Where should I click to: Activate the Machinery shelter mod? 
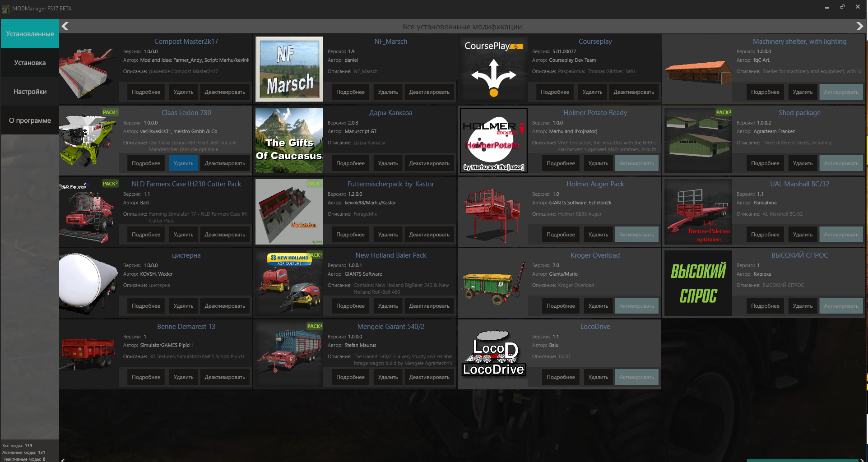coord(841,92)
